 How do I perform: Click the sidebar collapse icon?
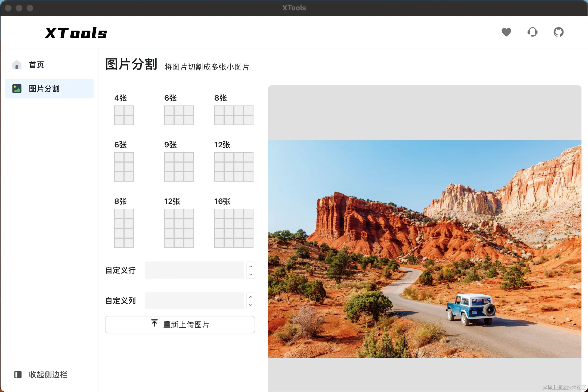pos(18,374)
